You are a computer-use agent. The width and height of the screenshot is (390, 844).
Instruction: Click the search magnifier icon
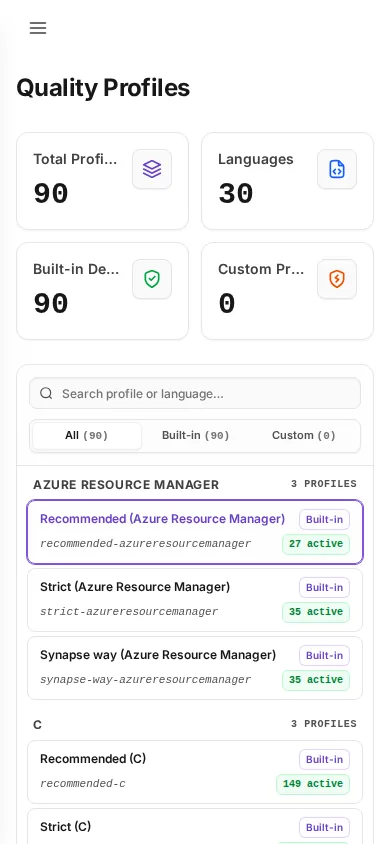(46, 393)
